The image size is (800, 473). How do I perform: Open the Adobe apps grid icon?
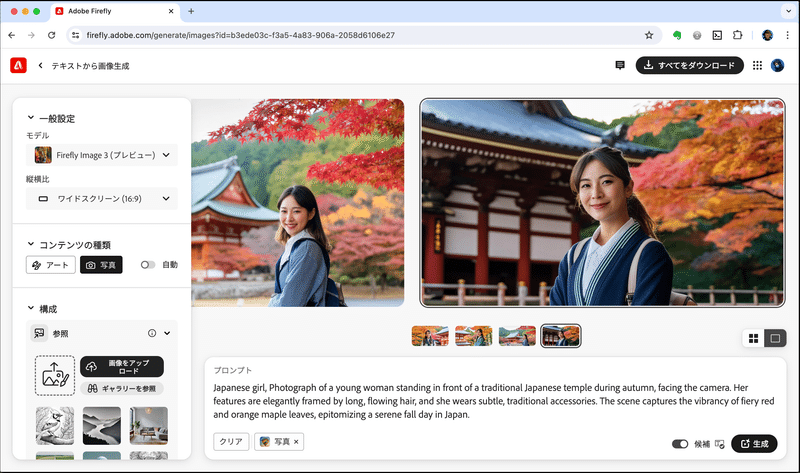click(x=757, y=65)
